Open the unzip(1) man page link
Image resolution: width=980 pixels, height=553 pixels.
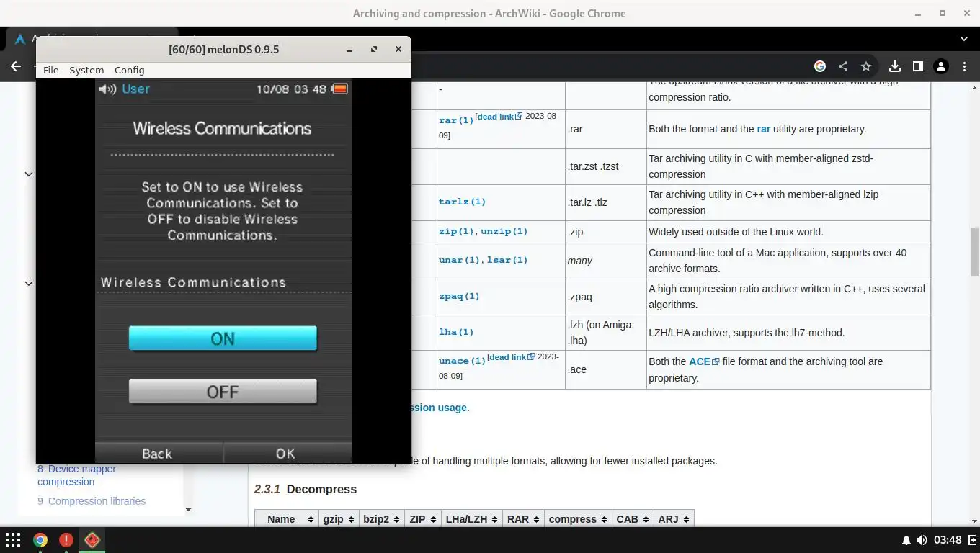click(504, 232)
